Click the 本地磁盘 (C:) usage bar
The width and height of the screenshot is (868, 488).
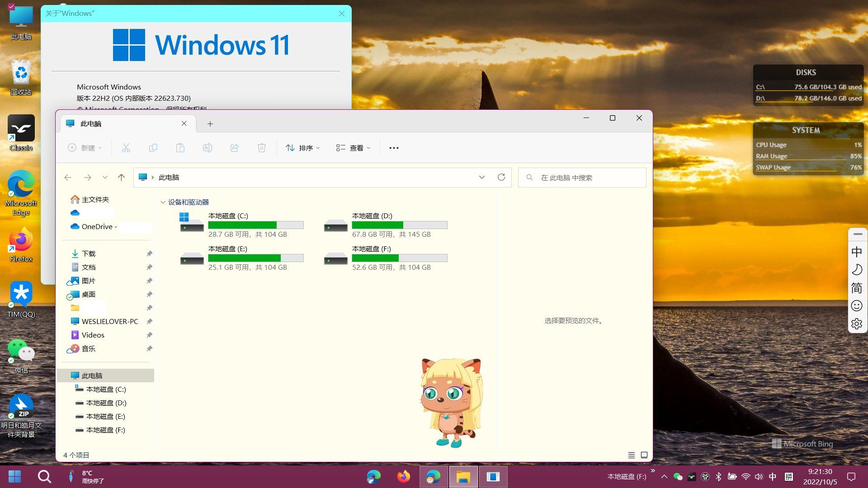tap(256, 225)
